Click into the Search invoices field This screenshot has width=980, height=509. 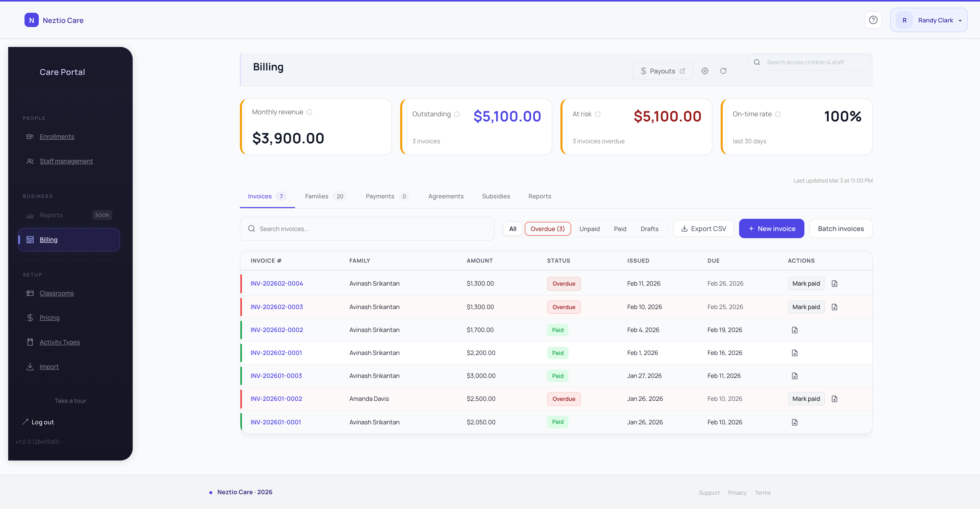[367, 228]
